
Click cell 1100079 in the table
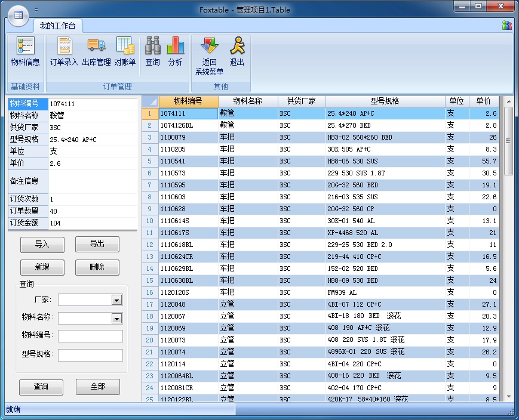pos(188,137)
